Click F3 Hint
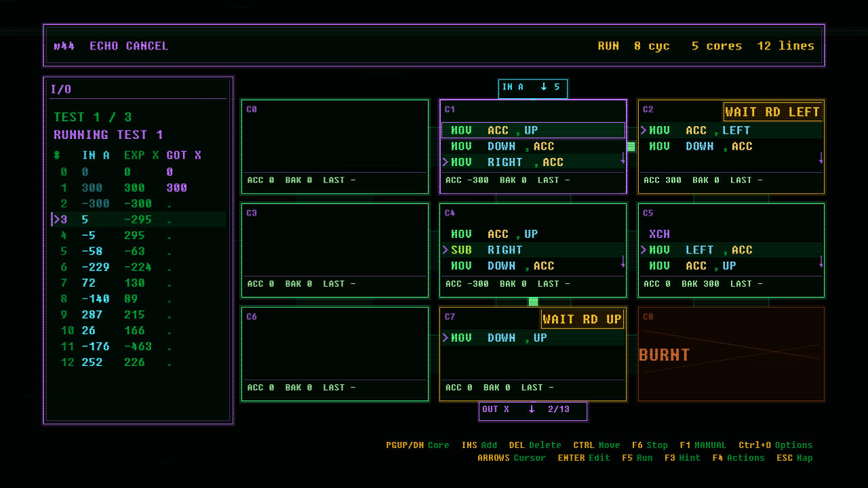The image size is (868, 488). point(683,458)
